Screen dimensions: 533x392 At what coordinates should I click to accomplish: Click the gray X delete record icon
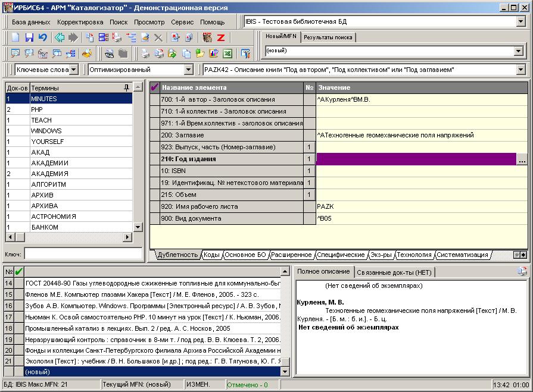click(x=158, y=37)
